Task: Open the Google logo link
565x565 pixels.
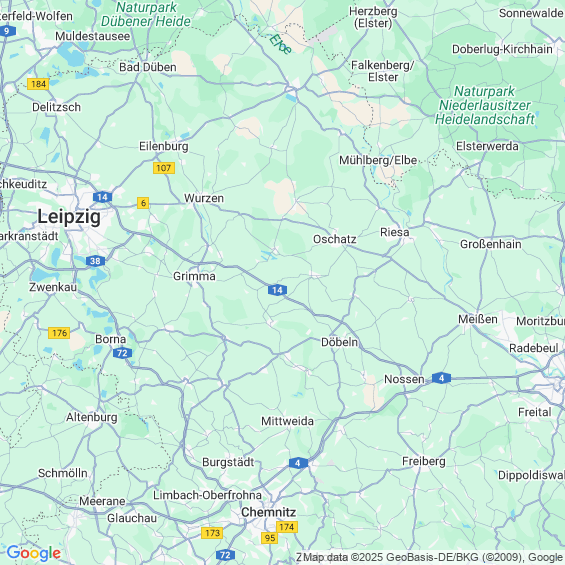Action: [34, 553]
